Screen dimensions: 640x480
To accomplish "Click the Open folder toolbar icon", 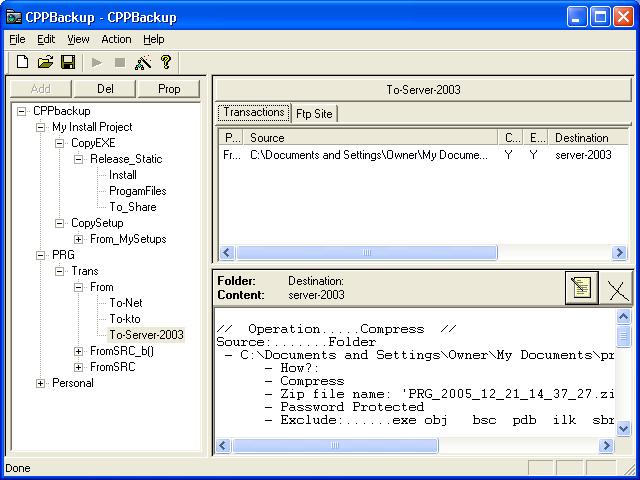I will click(45, 62).
